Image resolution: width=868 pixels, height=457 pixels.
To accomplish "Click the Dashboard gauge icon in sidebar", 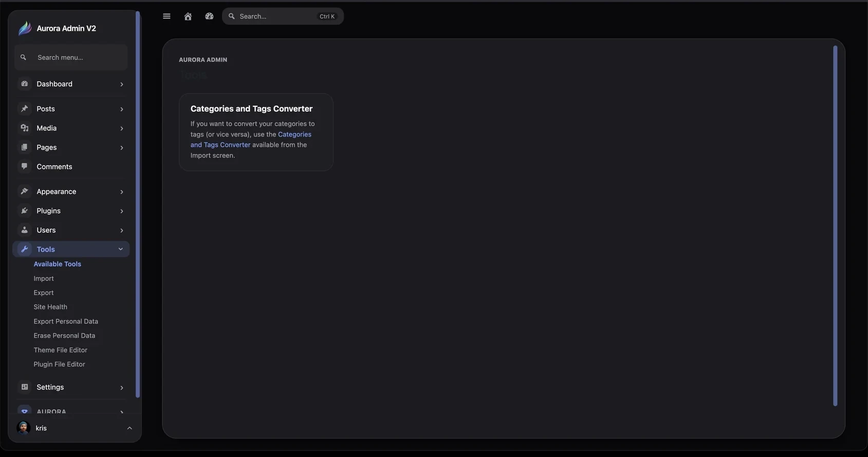I will coord(24,84).
